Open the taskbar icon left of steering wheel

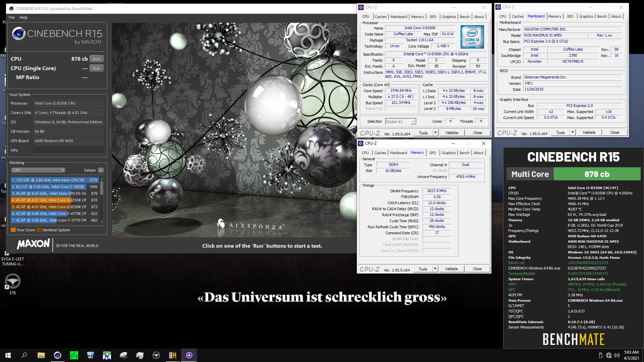point(140,355)
